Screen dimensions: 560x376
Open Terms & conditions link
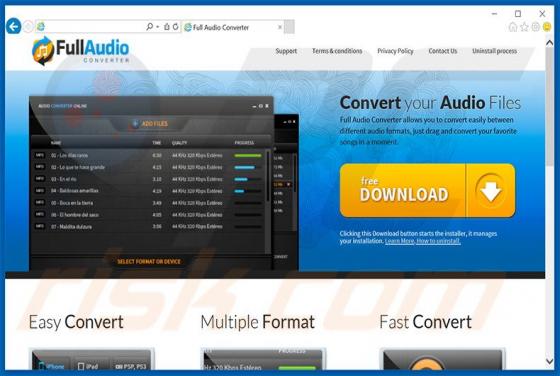coord(337,51)
